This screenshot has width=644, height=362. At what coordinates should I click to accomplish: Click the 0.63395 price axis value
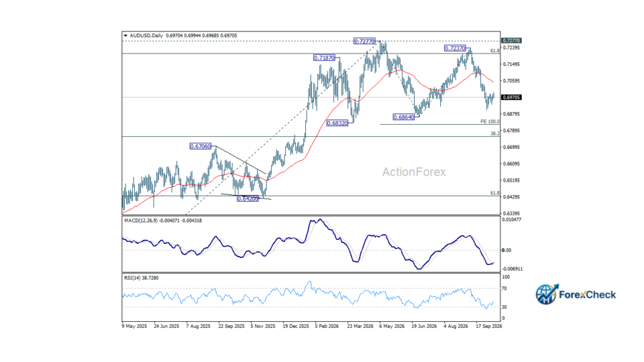pyautogui.click(x=511, y=213)
